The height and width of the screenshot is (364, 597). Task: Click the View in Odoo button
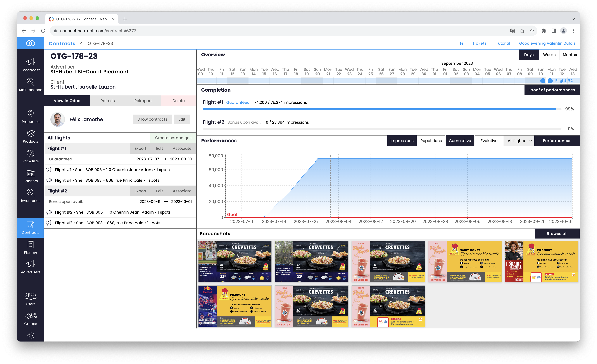(67, 101)
